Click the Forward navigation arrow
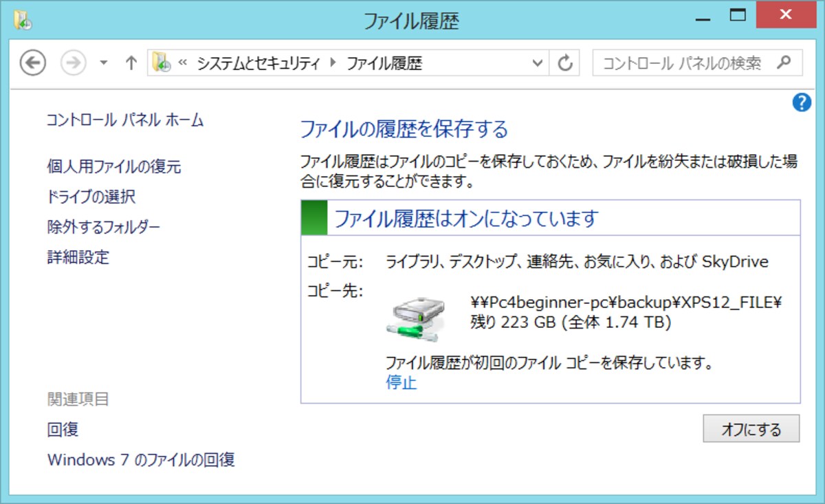 [73, 63]
